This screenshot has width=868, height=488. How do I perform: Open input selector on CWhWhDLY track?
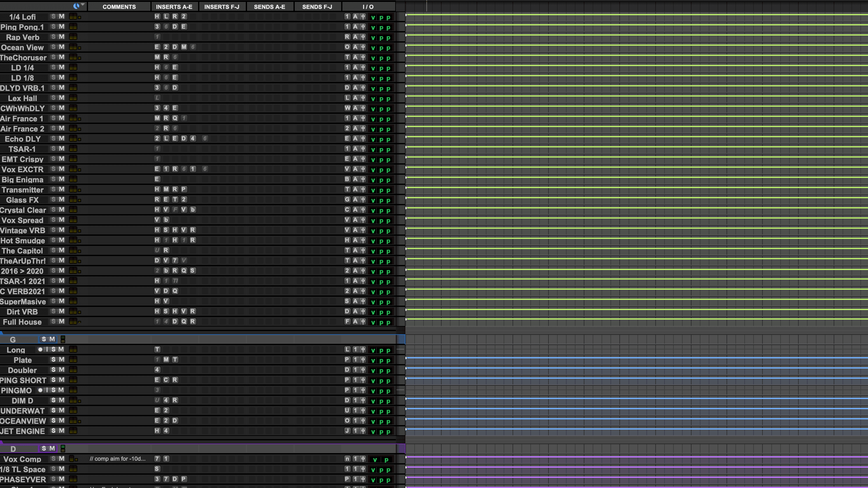(348, 108)
